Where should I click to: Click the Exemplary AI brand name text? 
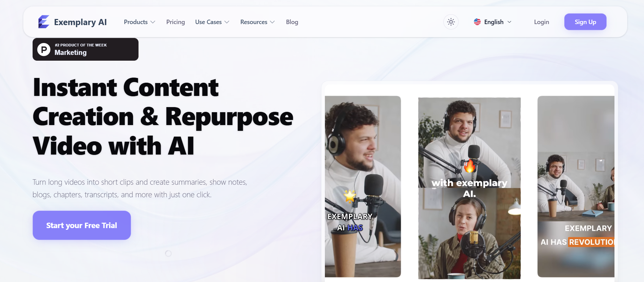pyautogui.click(x=80, y=22)
